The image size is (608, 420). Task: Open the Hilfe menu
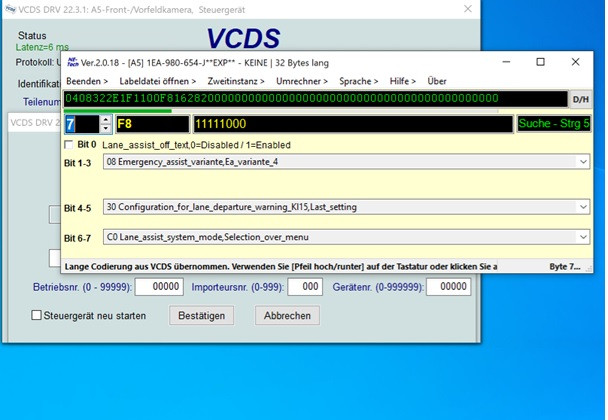[x=402, y=81]
